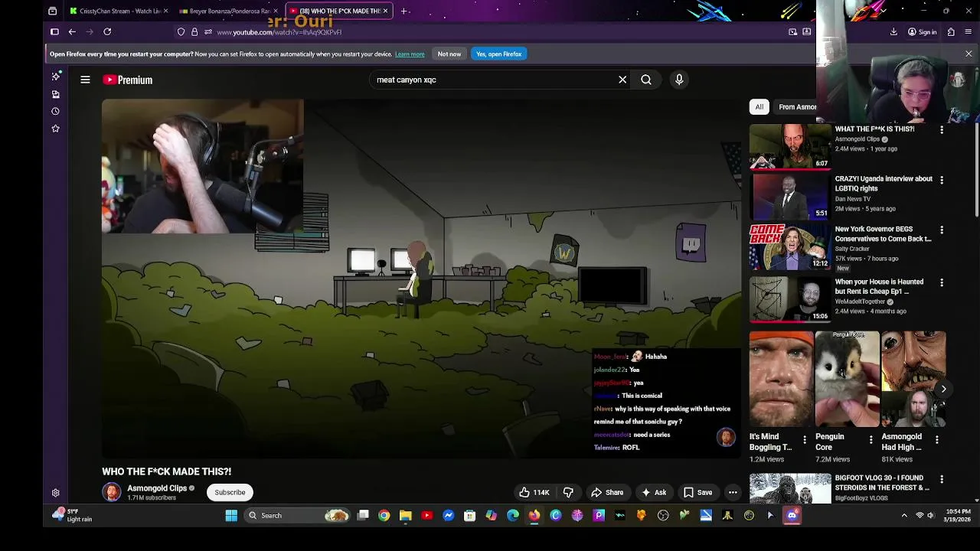Screen dimensions: 980x551
Task: Like the video with thumbs up
Action: [534, 493]
